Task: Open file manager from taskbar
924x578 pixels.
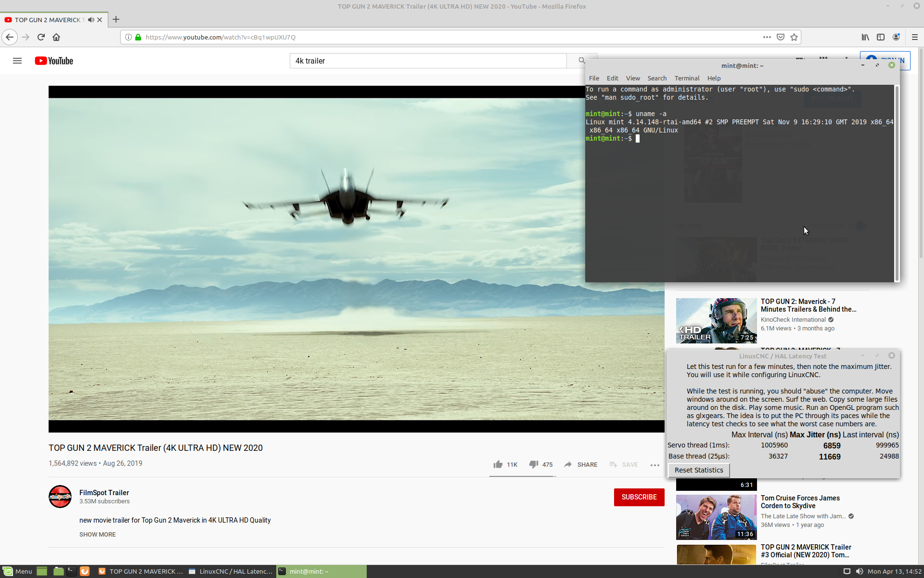Action: (x=58, y=571)
